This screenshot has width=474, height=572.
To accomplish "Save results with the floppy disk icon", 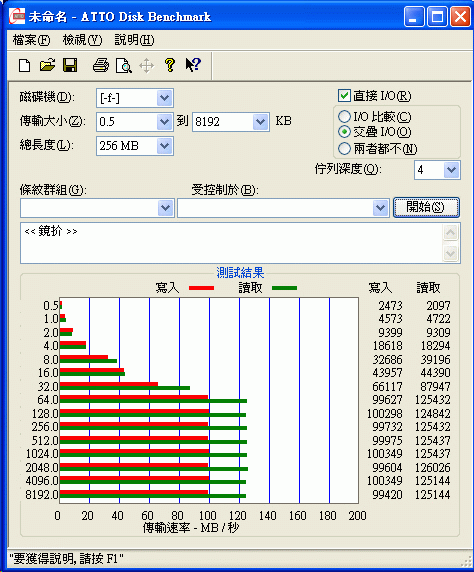I will tap(70, 65).
